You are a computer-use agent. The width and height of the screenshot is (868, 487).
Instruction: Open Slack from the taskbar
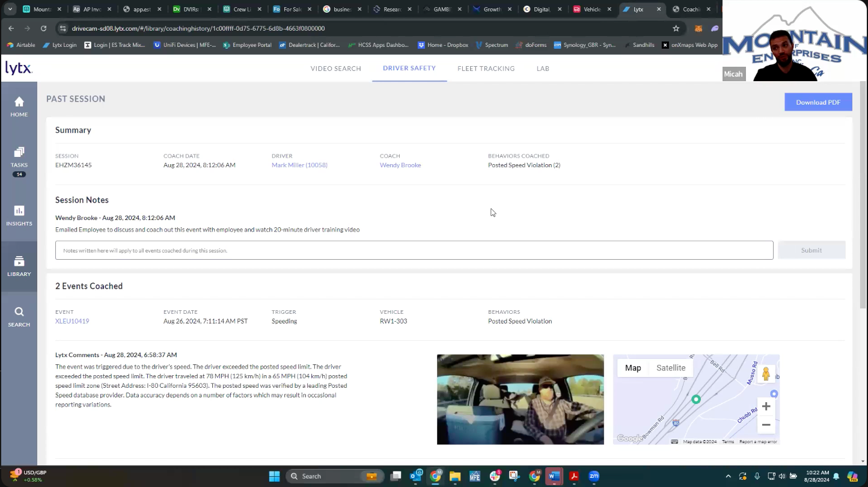495,476
